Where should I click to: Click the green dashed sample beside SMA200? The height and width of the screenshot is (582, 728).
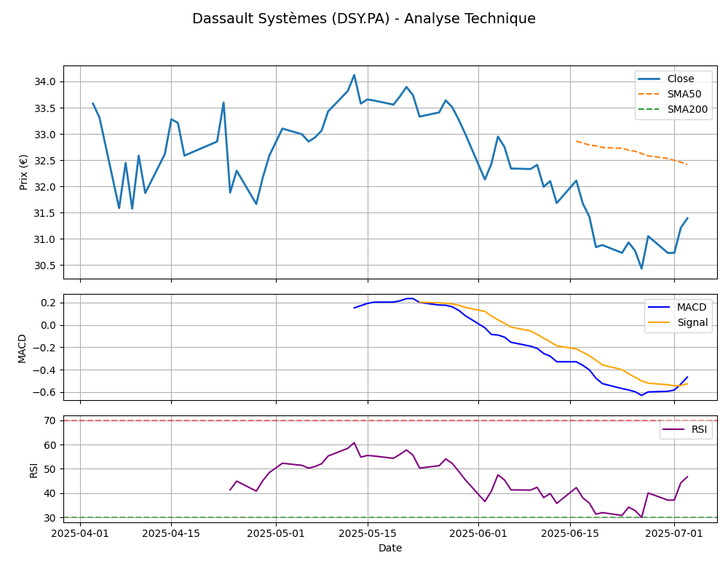pyautogui.click(x=649, y=110)
